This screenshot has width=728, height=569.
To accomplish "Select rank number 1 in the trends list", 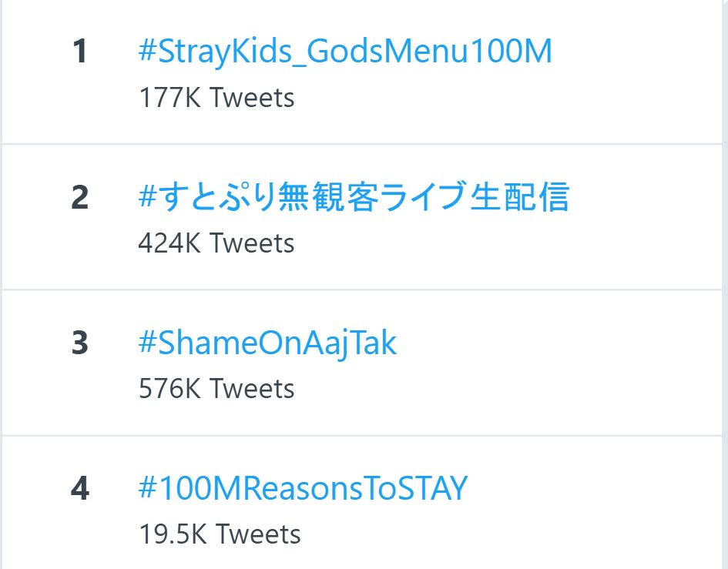I will coord(80,51).
